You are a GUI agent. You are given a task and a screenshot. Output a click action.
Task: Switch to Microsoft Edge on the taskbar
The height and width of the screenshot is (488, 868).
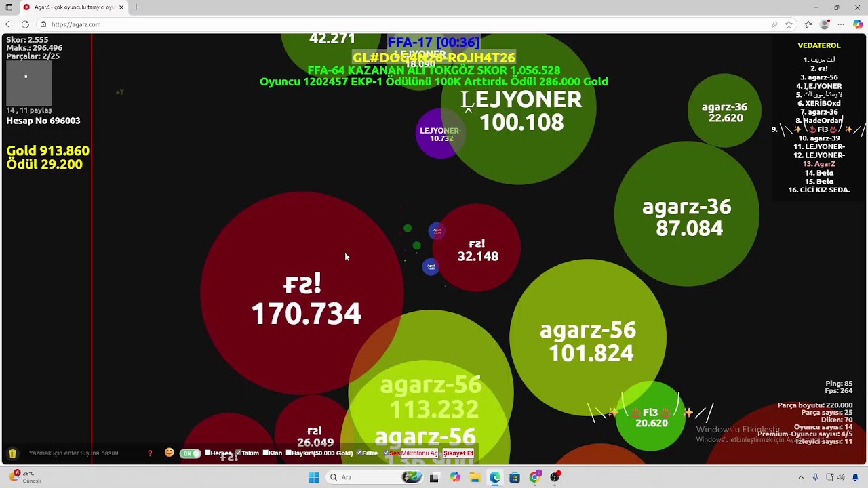[x=495, y=477]
